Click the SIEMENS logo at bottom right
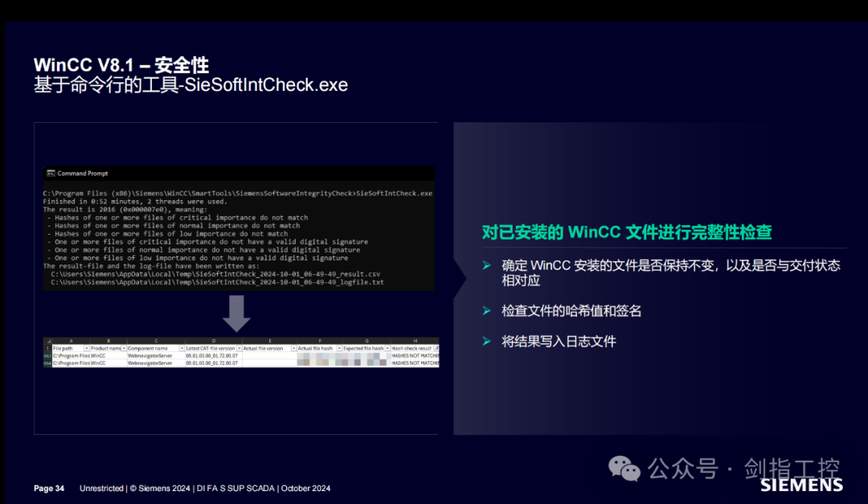 pyautogui.click(x=800, y=486)
